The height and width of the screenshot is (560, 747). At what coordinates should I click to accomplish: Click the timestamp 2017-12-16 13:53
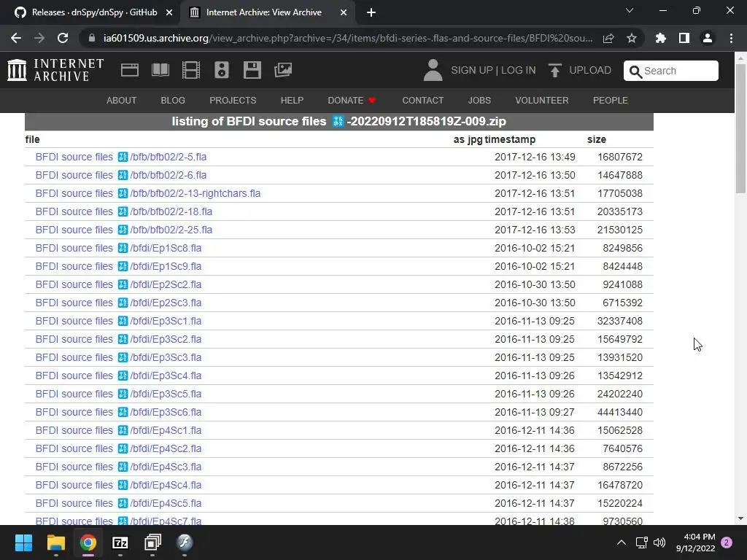click(535, 230)
